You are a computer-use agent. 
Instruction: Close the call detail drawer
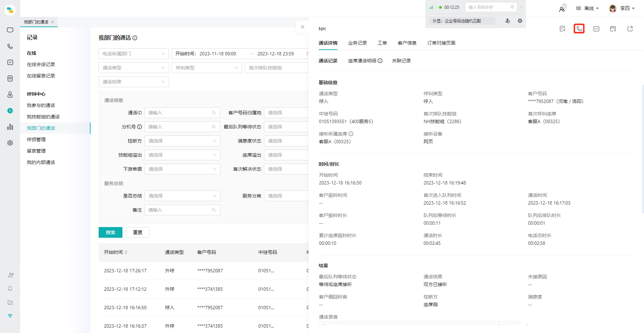[x=303, y=27]
